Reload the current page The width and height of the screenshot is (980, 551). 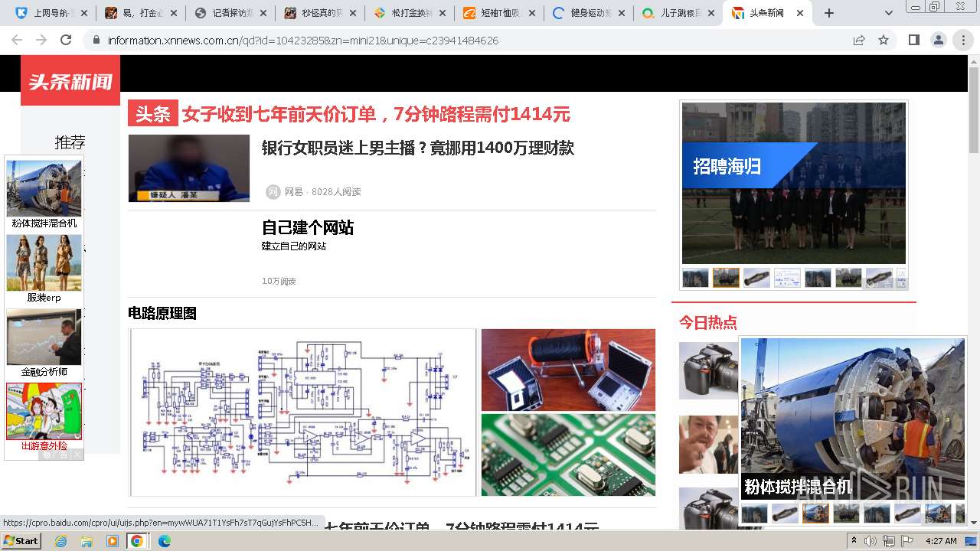[66, 40]
